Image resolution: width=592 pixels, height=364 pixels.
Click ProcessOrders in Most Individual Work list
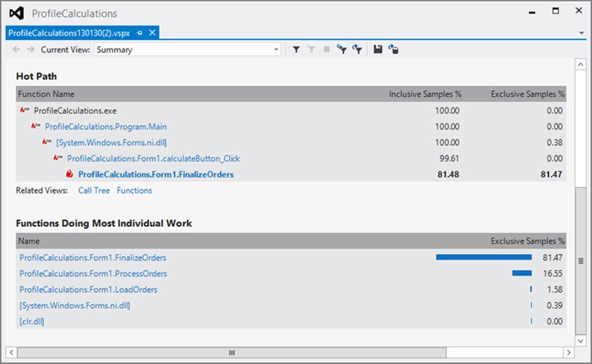click(x=94, y=274)
